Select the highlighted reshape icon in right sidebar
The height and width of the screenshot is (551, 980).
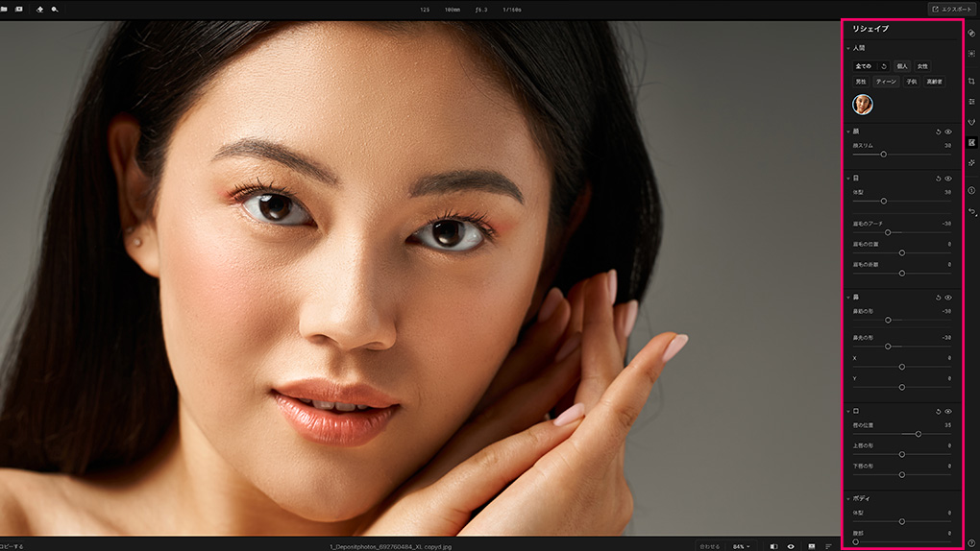tap(971, 142)
